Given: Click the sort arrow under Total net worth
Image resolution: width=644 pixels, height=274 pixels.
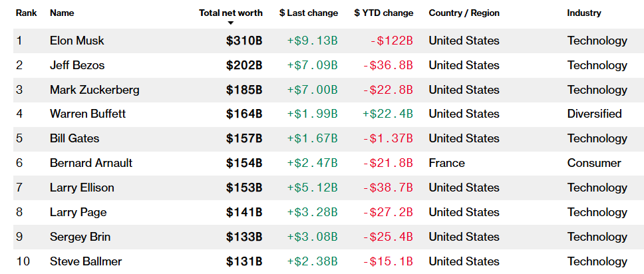Looking at the screenshot, I should pyautogui.click(x=231, y=23).
